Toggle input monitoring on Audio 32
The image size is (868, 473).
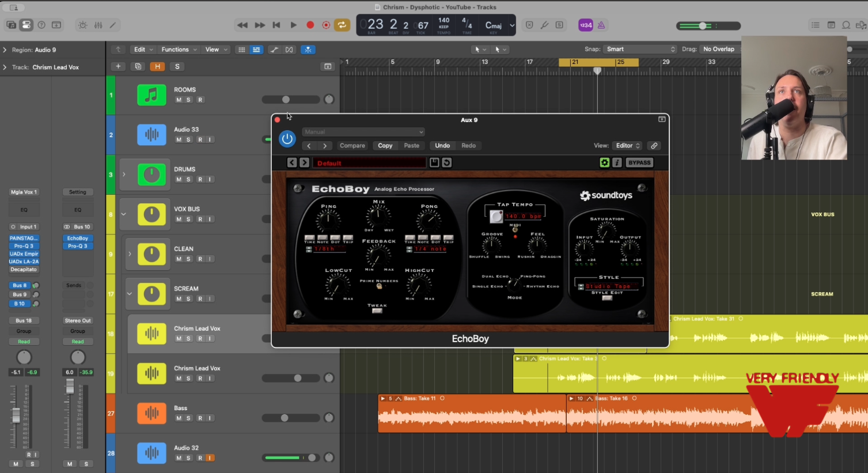coord(210,458)
